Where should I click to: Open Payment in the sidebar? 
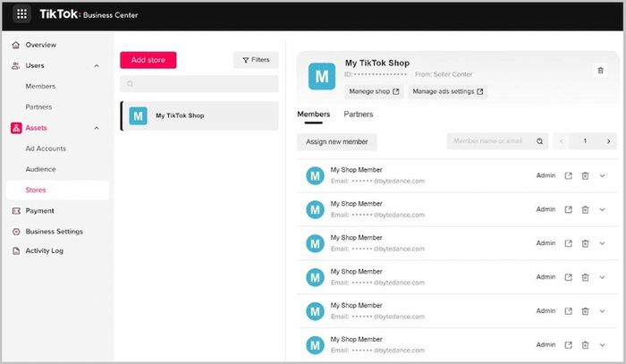[39, 211]
